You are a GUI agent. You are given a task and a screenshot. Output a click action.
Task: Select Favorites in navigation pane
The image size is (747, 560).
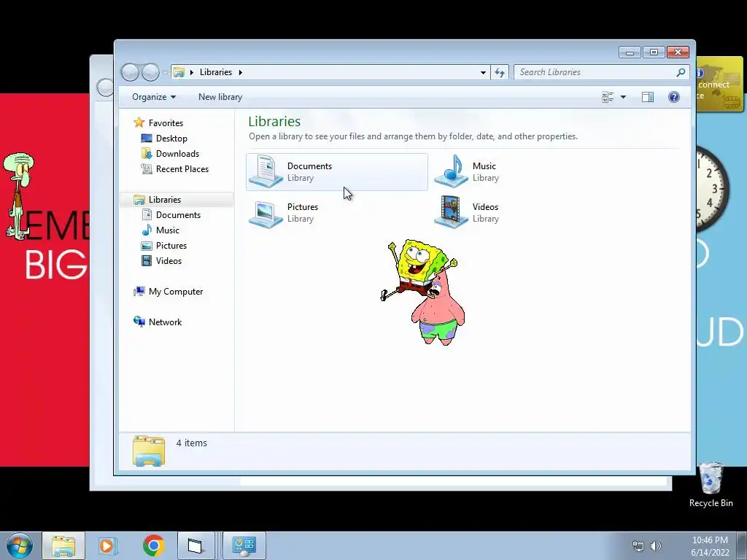[x=166, y=122]
